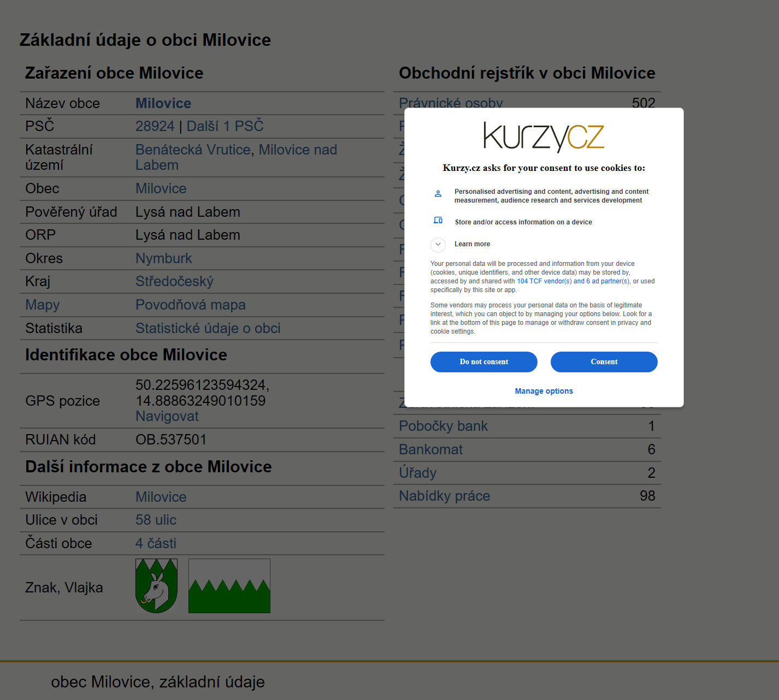The image size is (779, 700).
Task: Select RUIAN code OB.537501
Action: pos(171,440)
